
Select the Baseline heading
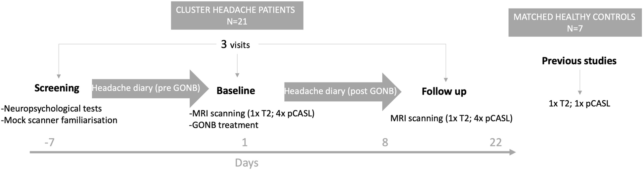tap(236, 91)
